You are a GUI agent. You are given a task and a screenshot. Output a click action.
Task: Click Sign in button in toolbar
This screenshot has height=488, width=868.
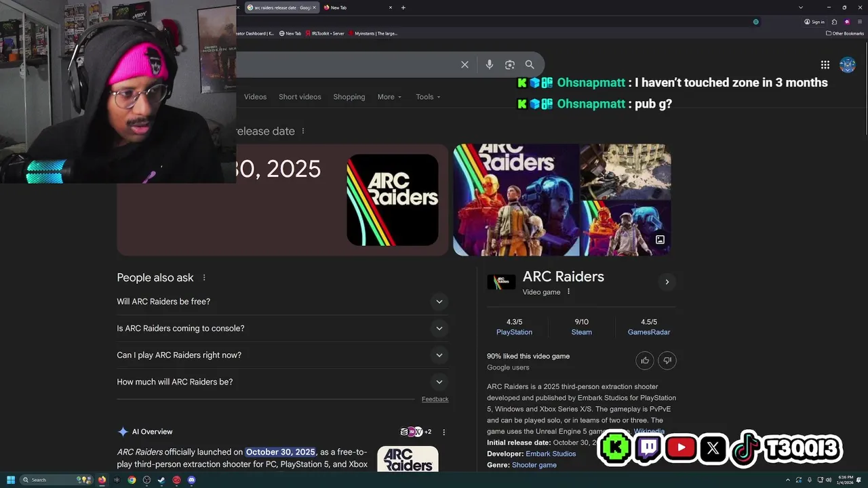pyautogui.click(x=814, y=22)
